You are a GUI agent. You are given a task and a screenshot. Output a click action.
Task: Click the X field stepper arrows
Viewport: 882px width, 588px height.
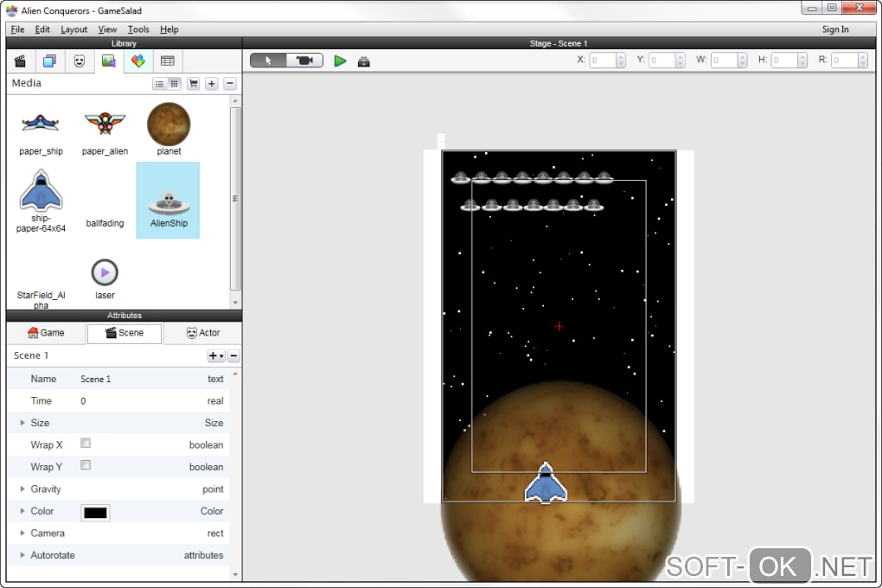[x=621, y=61]
